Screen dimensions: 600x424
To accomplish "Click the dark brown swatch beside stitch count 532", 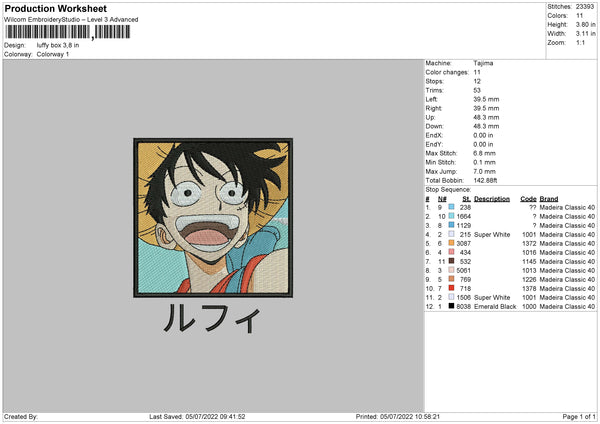I will pos(452,261).
